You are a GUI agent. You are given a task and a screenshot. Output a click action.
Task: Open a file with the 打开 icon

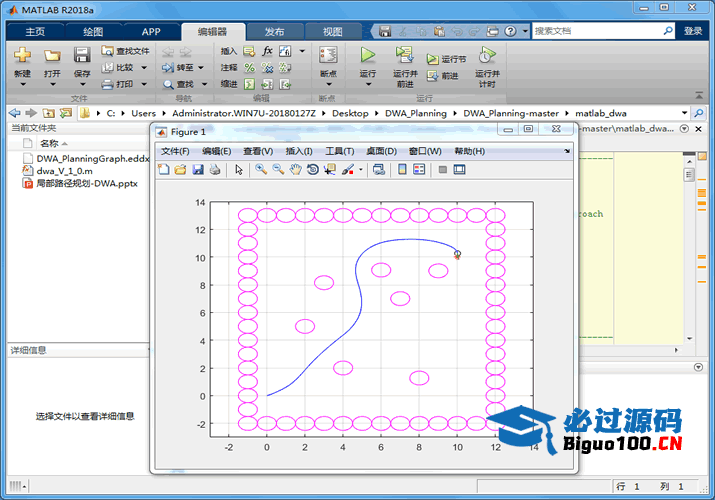coord(52,56)
